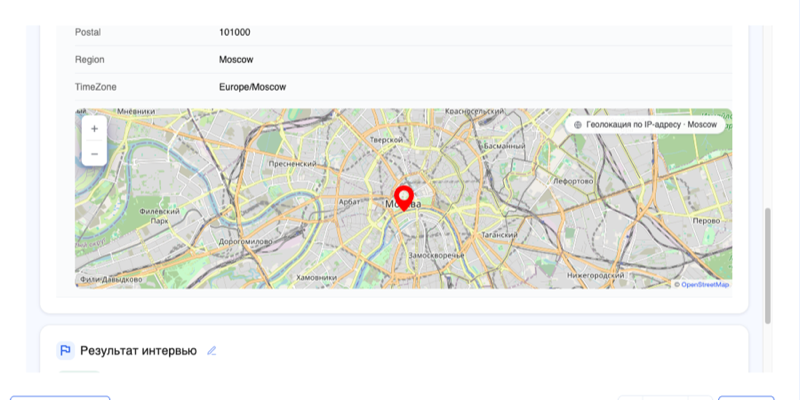Screen dimensions: 800x400
Task: Click the flag icon next to Результат интервью
Action: coord(65,351)
